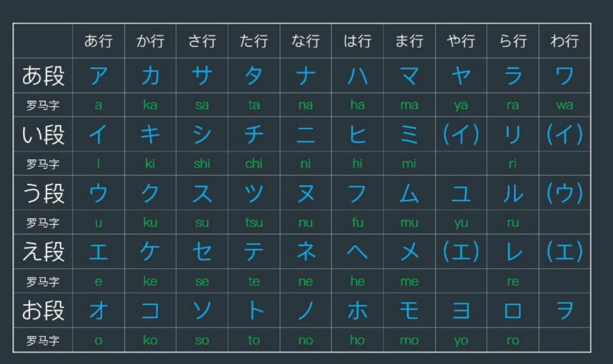The width and height of the screenshot is (613, 364).
Task: Click the う段 row header
Action: click(43, 193)
